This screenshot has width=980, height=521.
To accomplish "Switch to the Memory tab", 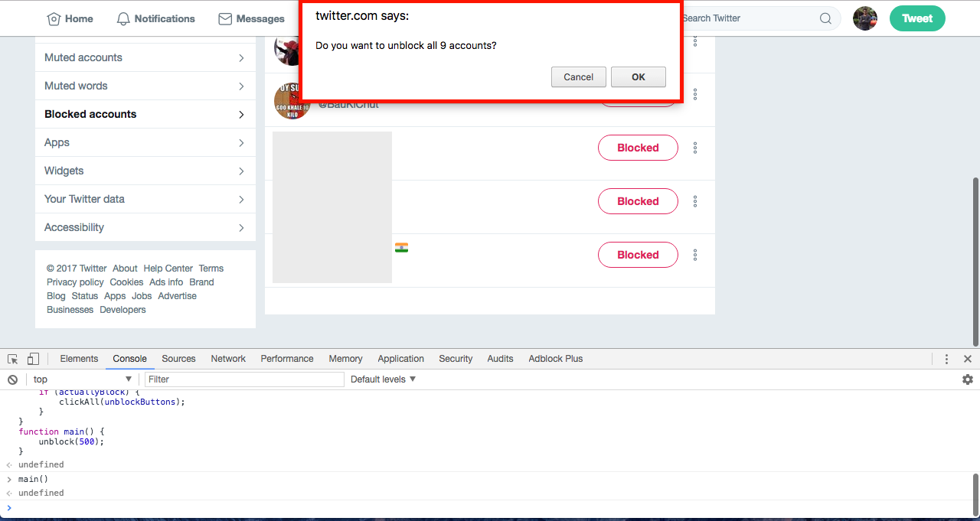I will (x=345, y=359).
